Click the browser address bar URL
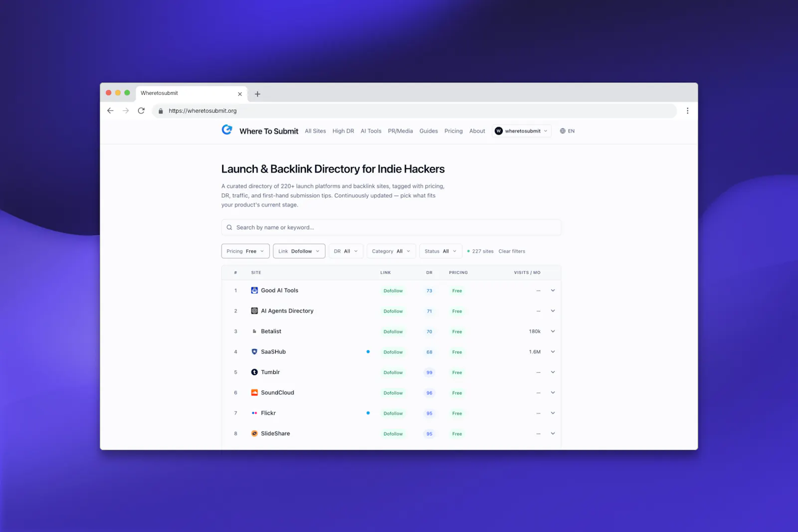Screen dimensions: 798x532 [x=202, y=111]
